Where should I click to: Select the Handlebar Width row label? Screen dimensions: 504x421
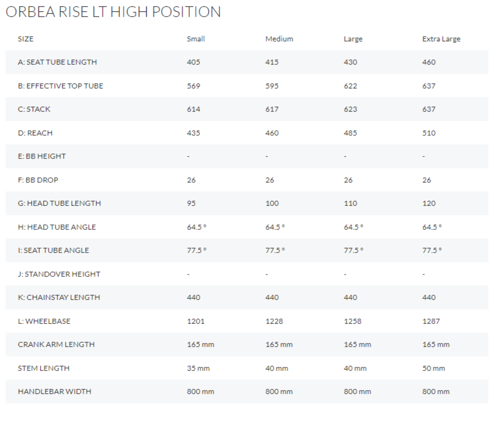[x=54, y=392]
